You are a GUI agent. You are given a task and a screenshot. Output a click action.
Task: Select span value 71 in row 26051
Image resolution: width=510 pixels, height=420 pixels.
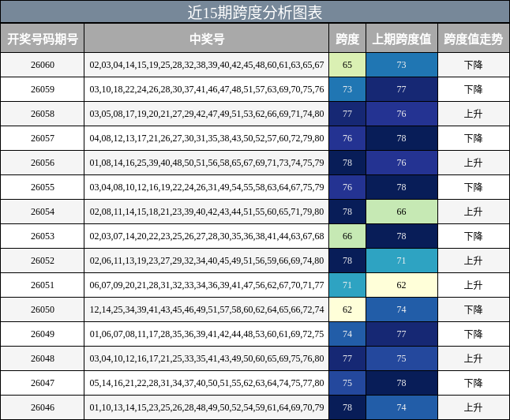pos(347,285)
